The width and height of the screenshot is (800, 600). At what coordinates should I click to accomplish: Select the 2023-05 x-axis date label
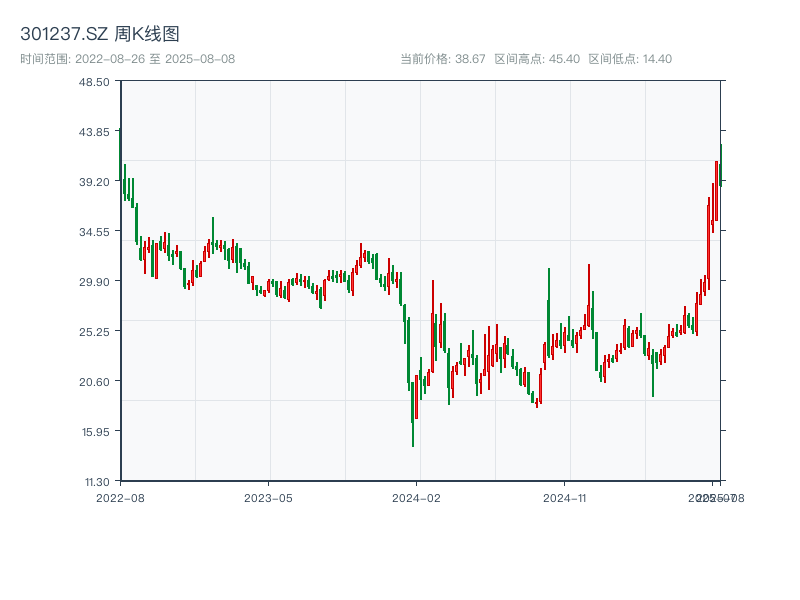click(x=269, y=497)
